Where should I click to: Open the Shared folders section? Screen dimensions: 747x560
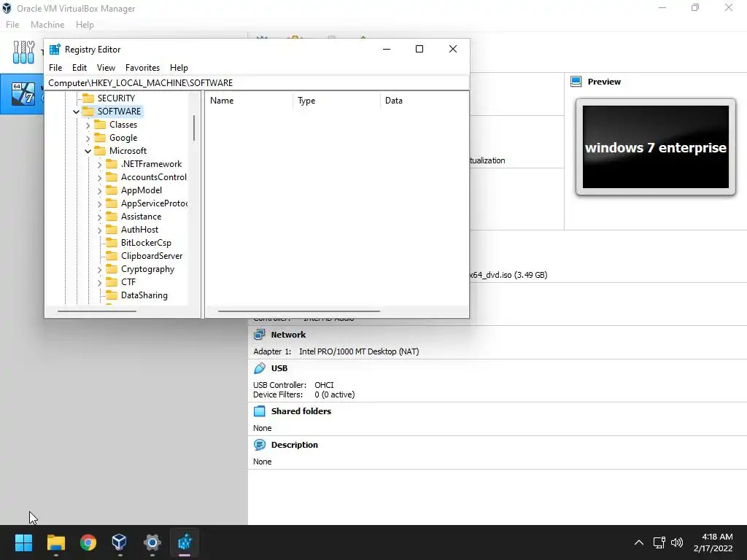(x=301, y=411)
